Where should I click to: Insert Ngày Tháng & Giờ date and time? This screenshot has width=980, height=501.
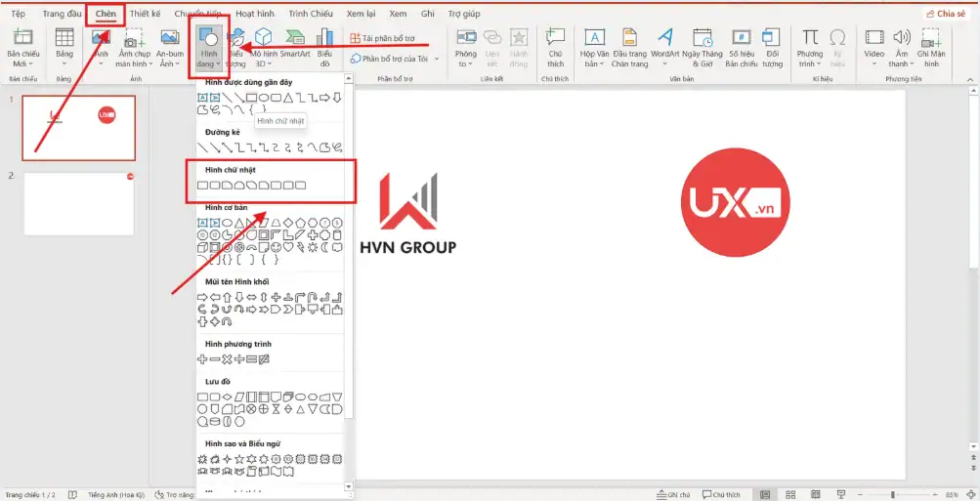pyautogui.click(x=703, y=48)
